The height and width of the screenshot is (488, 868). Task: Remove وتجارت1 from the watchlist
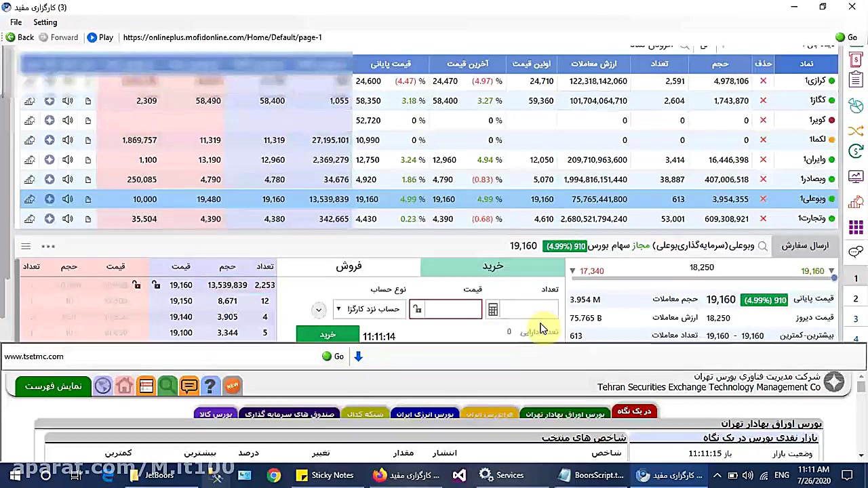coord(763,219)
